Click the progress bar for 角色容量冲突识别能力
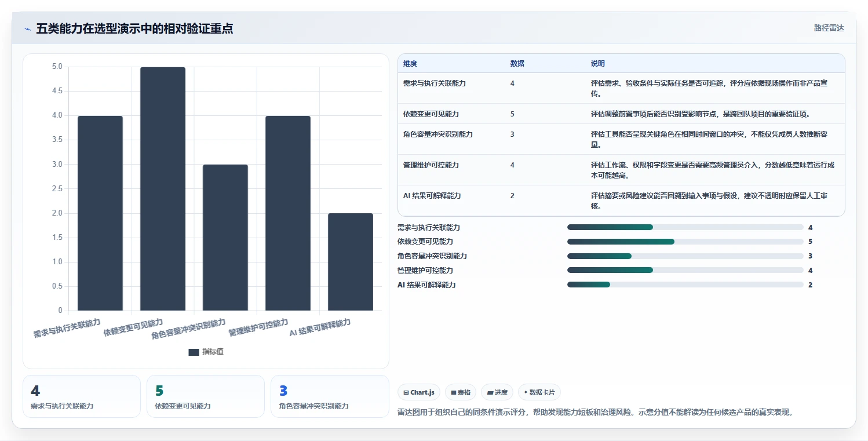 [x=685, y=256]
